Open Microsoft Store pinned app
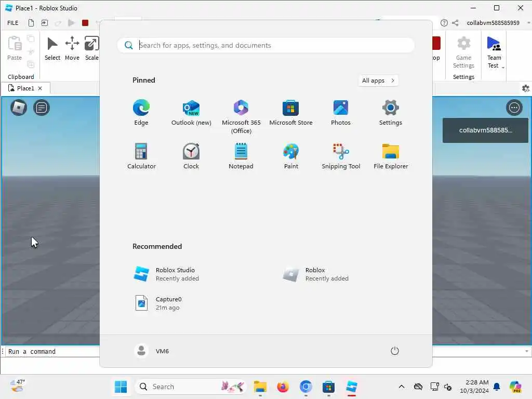The height and width of the screenshot is (399, 532). point(291,113)
